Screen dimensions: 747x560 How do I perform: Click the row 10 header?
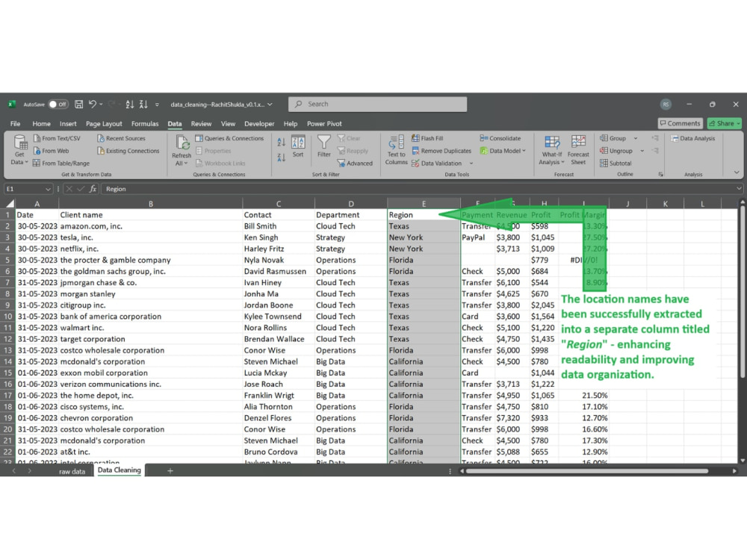(x=7, y=316)
